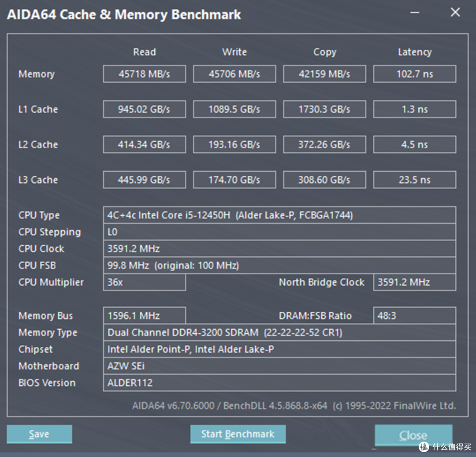This screenshot has height=457, width=476.
Task: Click the Memory Bus label
Action: [x=45, y=316]
